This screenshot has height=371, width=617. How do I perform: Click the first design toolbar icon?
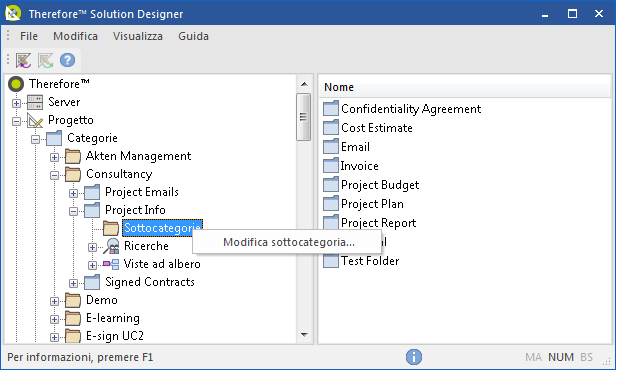(x=24, y=60)
